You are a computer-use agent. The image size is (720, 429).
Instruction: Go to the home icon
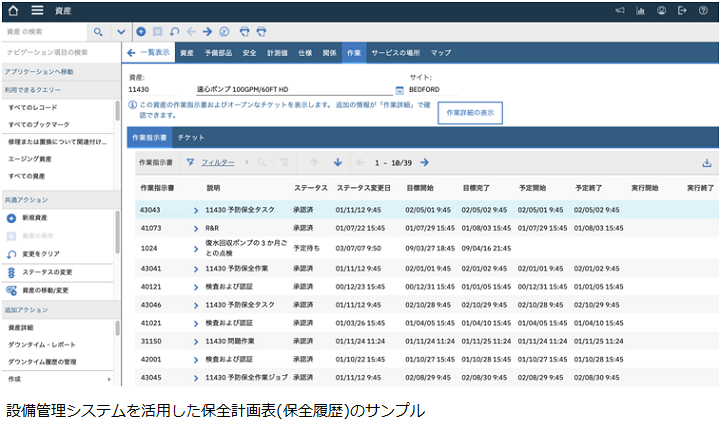13,11
